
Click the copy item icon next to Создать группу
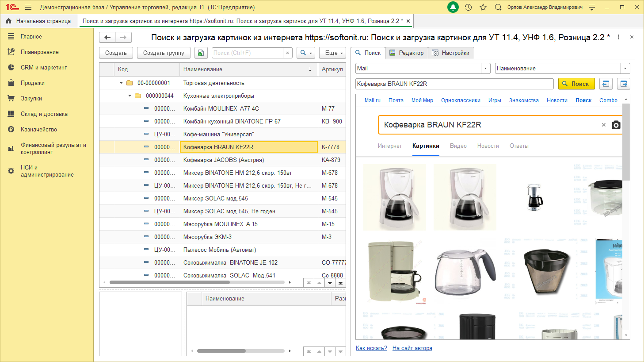[201, 53]
